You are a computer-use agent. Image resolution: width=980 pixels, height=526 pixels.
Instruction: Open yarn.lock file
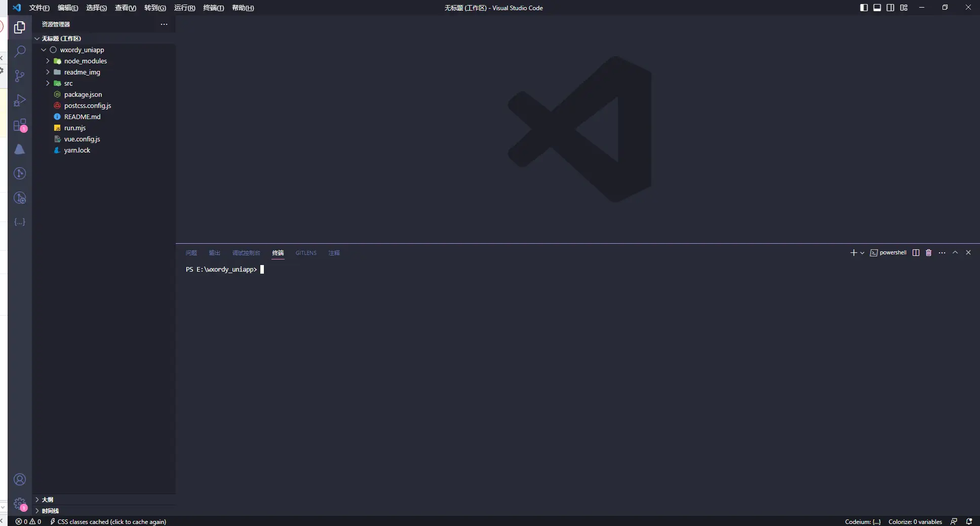pyautogui.click(x=104, y=150)
